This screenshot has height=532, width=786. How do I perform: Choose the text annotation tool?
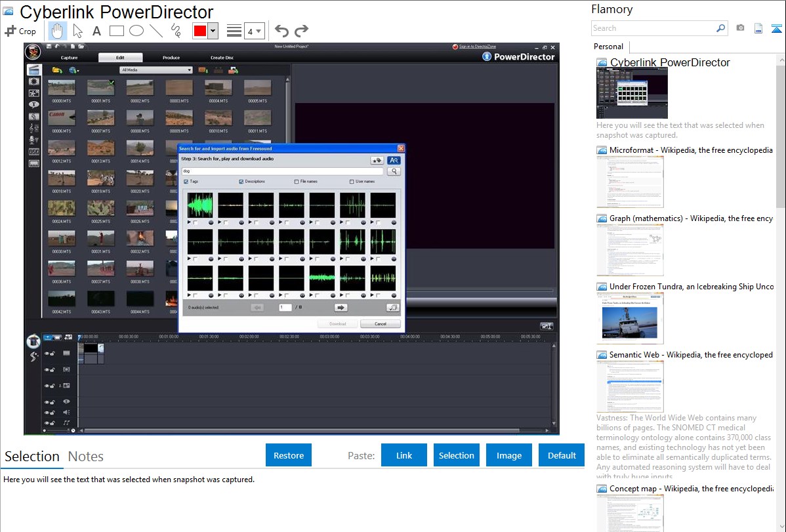[x=96, y=31]
